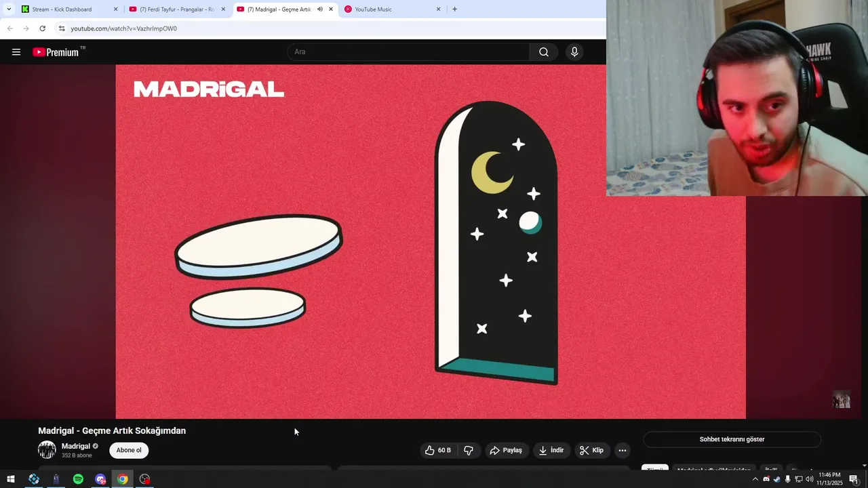This screenshot has width=868, height=488.
Task: Open Windows notification center
Action: (854, 479)
